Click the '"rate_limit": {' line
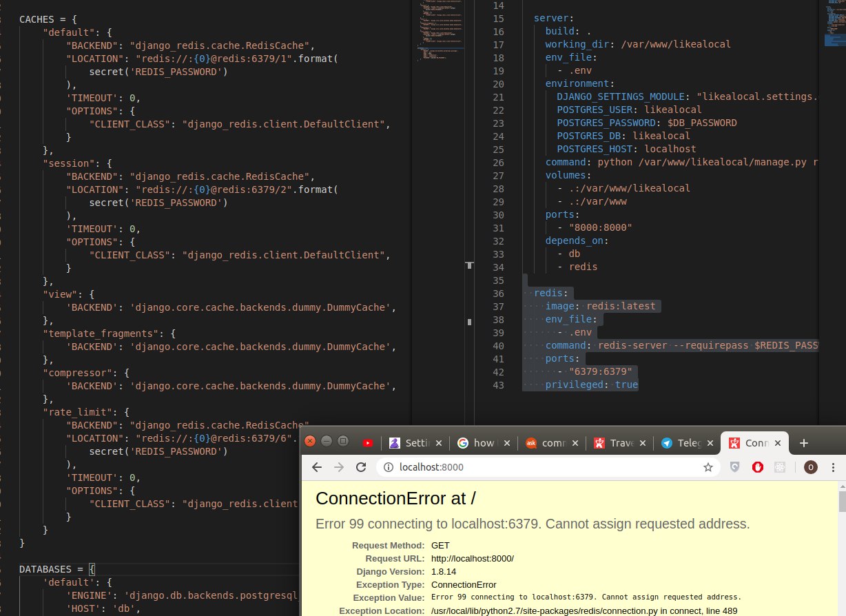The height and width of the screenshot is (616, 846). click(85, 412)
